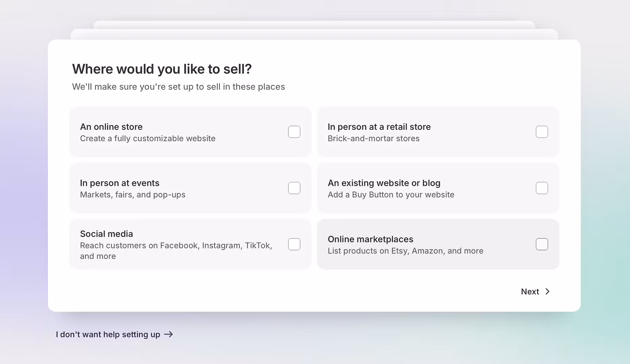Viewport: 630px width, 364px height.
Task: Mark the Online marketplaces checkbox
Action: tap(542, 244)
